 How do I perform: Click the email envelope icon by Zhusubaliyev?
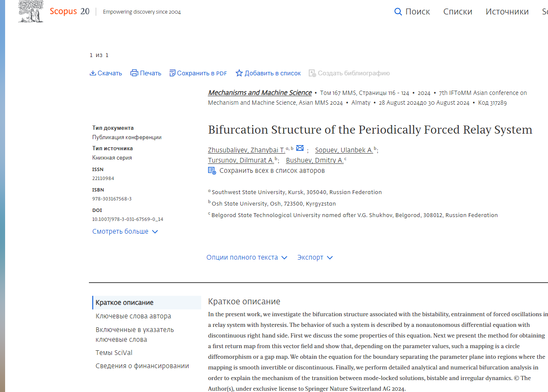coord(300,148)
